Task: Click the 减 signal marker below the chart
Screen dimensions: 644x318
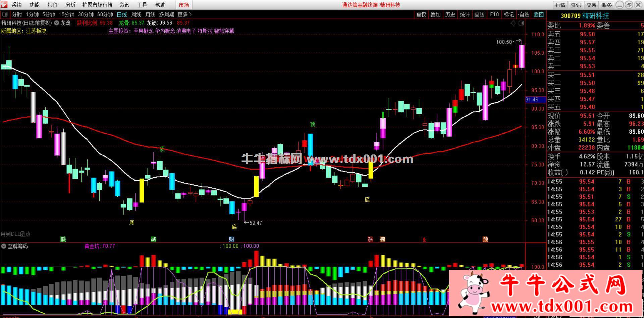Action: pos(153,239)
